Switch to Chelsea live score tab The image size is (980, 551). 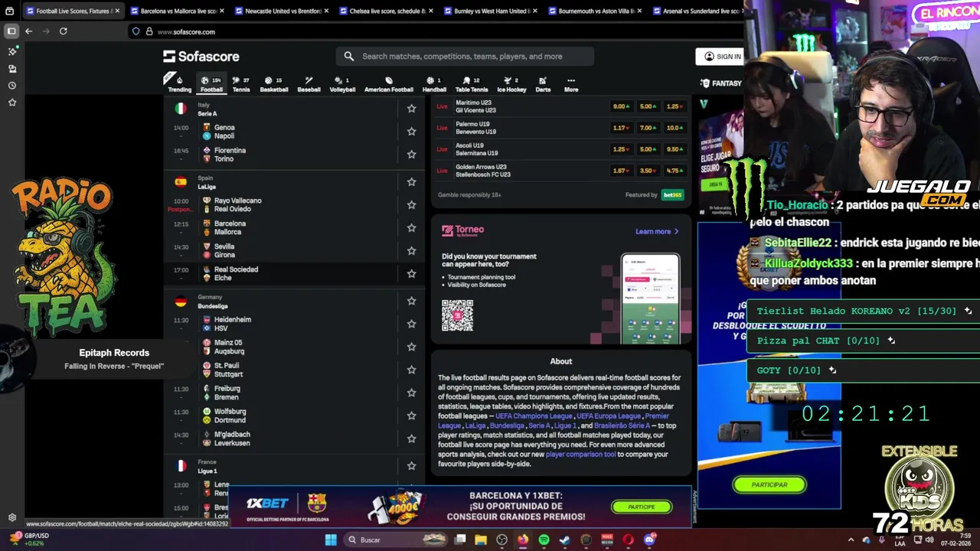[x=387, y=11]
